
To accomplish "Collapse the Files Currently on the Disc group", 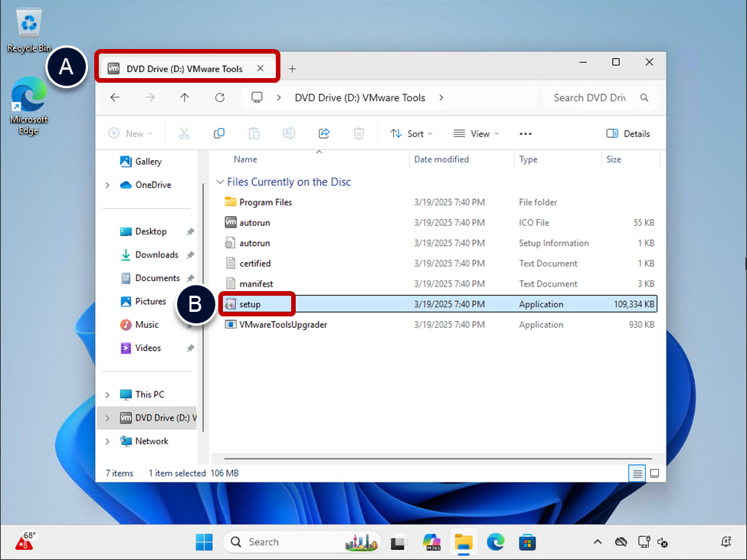I will tap(221, 182).
